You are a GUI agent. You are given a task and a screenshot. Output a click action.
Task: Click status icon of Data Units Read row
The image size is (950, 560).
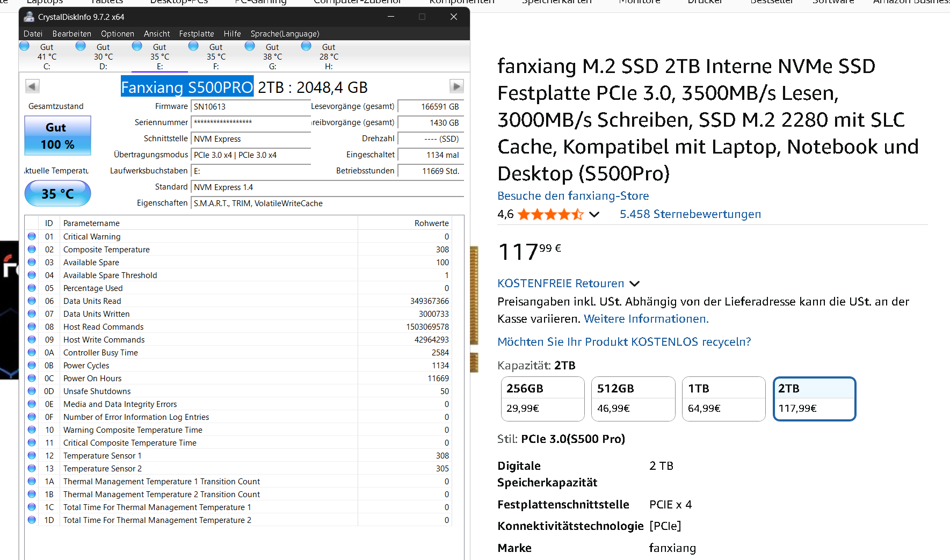[32, 301]
